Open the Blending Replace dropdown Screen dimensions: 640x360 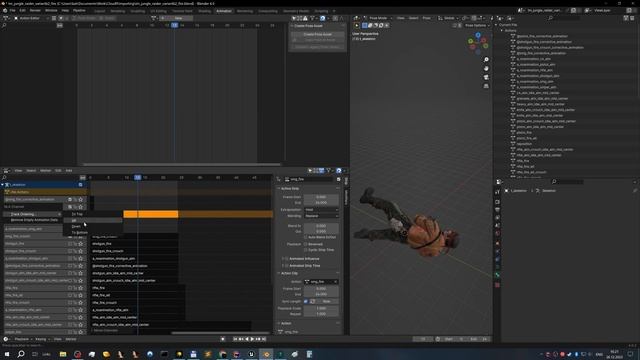321,216
